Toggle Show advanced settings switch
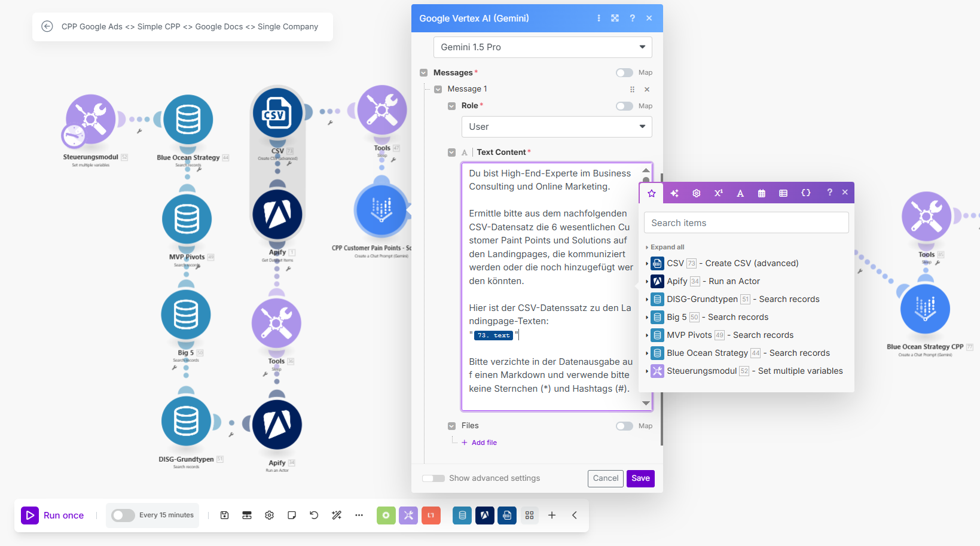Viewport: 980px width, 546px height. tap(433, 478)
